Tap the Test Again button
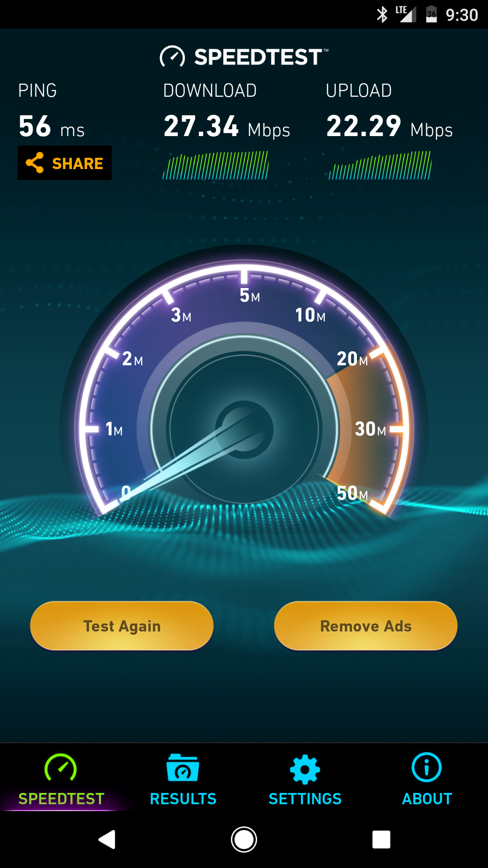This screenshot has height=868, width=488. click(122, 626)
